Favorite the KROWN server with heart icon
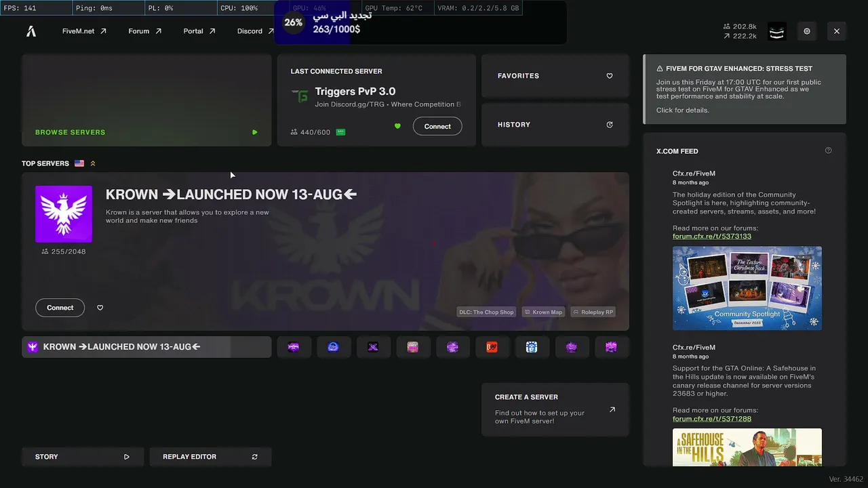868x488 pixels. point(100,308)
